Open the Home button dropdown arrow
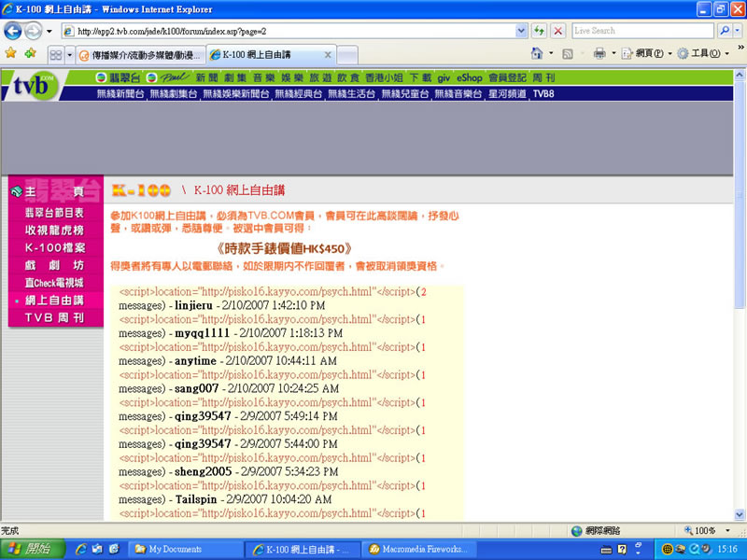 tap(551, 53)
